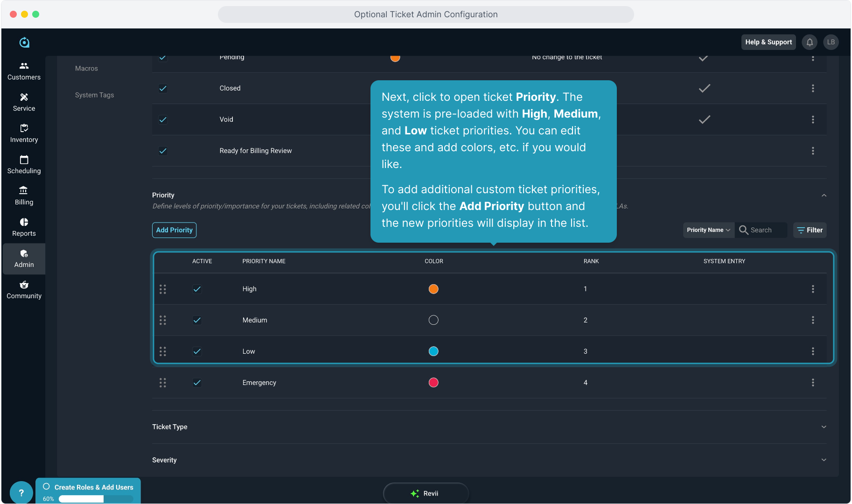
Task: Expand the Ticket Type section
Action: point(824,427)
